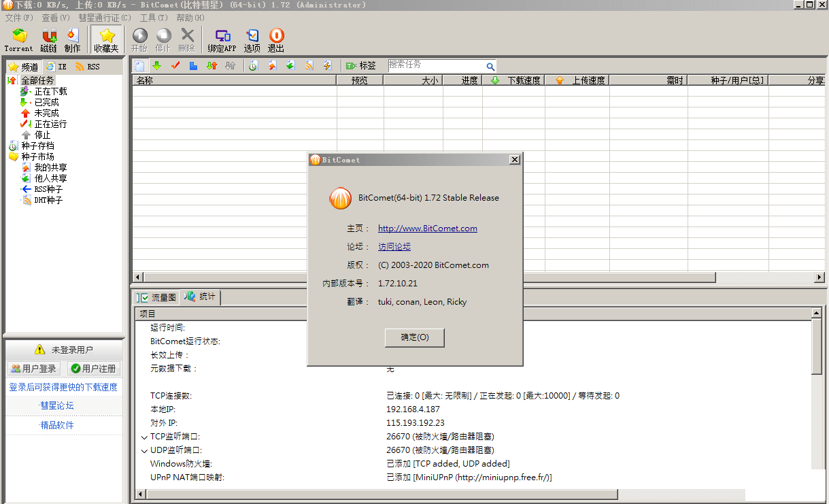The height and width of the screenshot is (504, 829).
Task: Open the 文件(F) menu
Action: pyautogui.click(x=19, y=18)
